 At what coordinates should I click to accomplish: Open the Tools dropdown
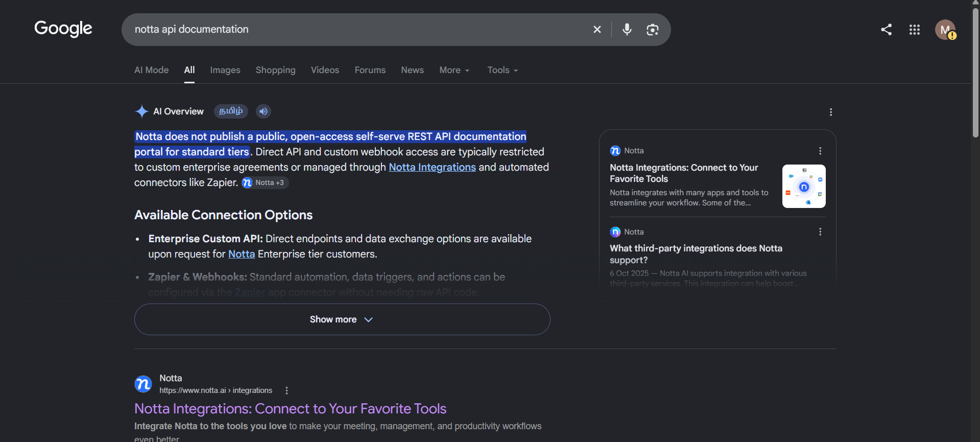(503, 70)
